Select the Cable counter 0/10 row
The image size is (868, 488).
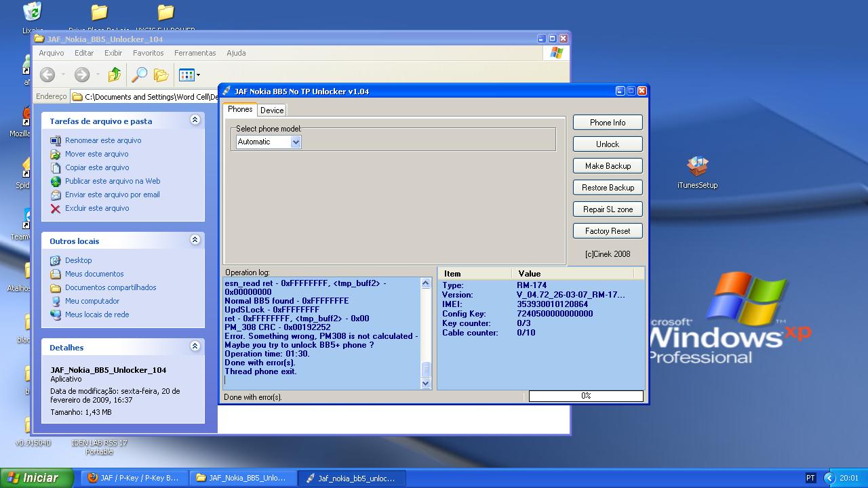pyautogui.click(x=540, y=333)
